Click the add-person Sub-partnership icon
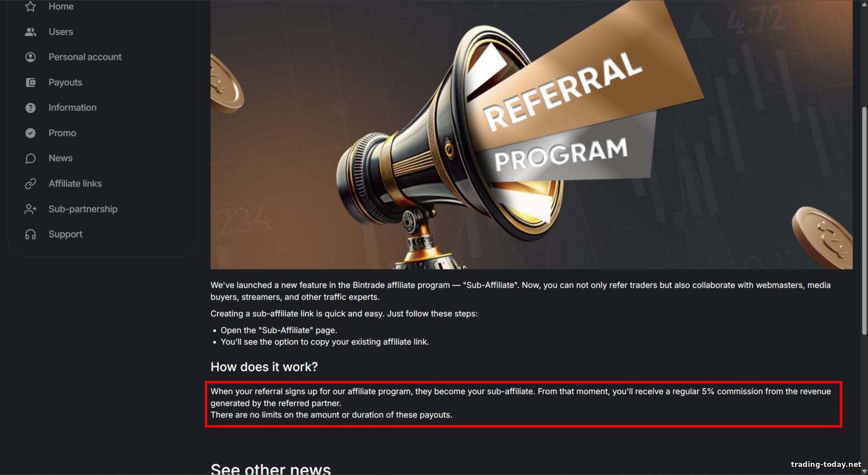This screenshot has height=475, width=868. [x=31, y=209]
